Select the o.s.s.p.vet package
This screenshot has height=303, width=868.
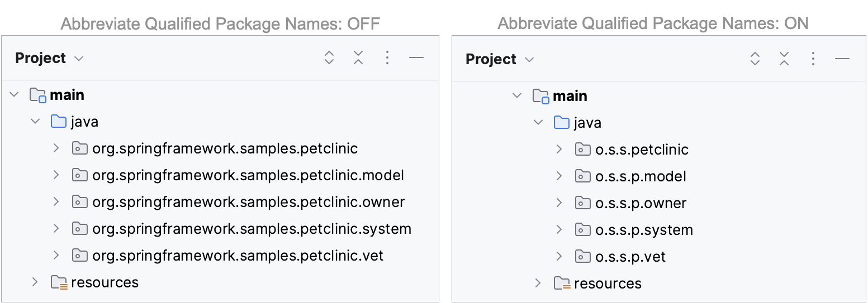(630, 257)
